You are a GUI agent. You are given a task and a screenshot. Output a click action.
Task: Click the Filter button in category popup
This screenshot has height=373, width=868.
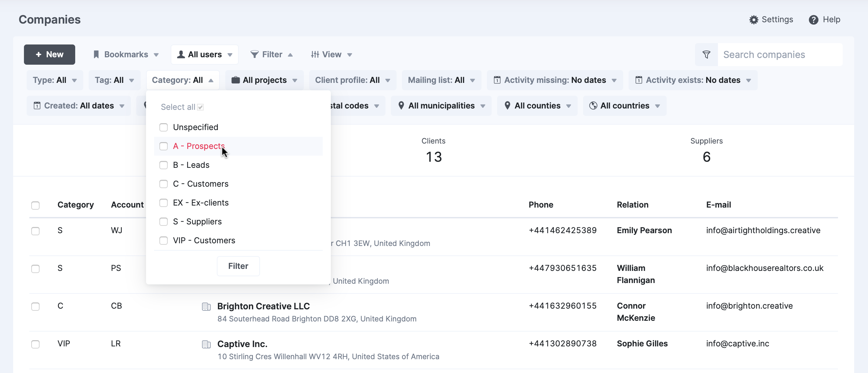(x=238, y=266)
